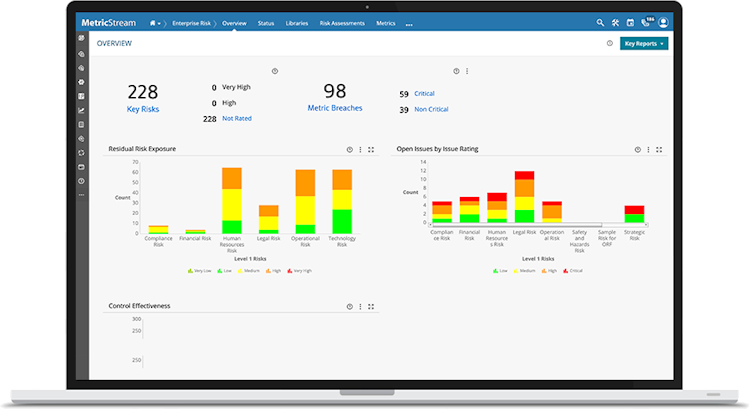Toggle Low series in Open Issues legend

point(500,271)
